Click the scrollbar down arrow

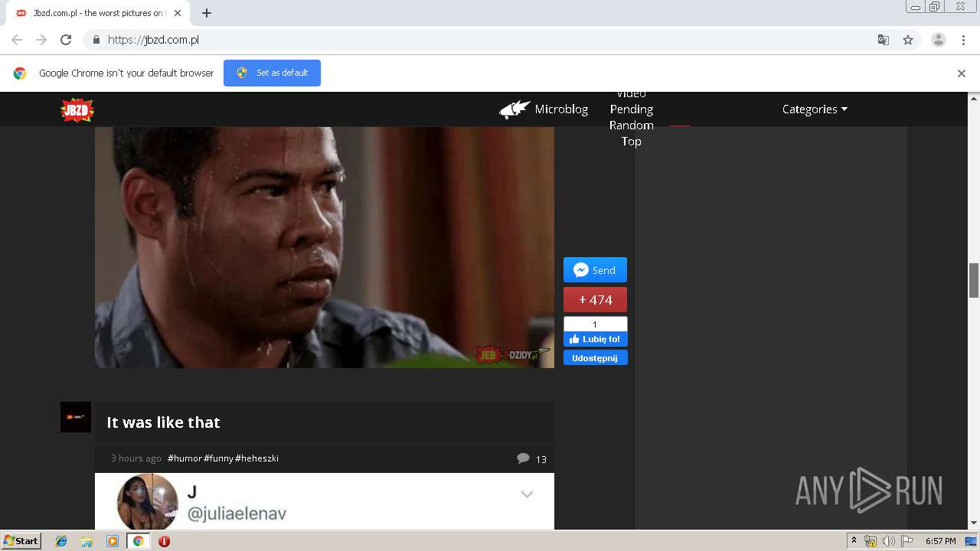pyautogui.click(x=974, y=523)
